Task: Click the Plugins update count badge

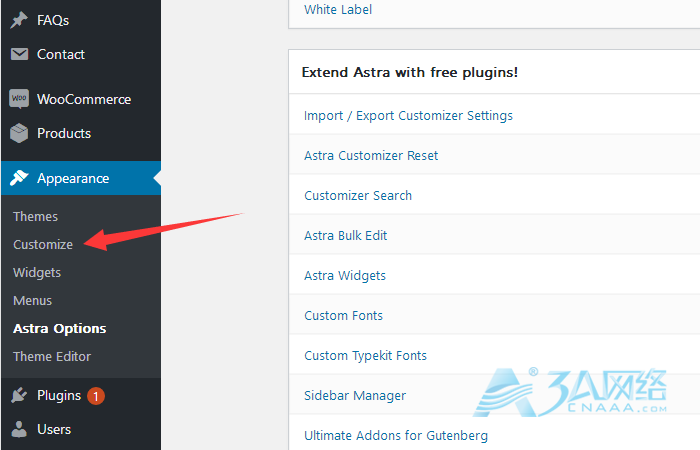Action: point(96,396)
